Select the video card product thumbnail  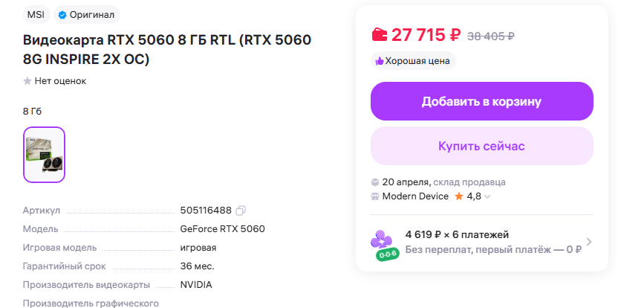coord(44,155)
